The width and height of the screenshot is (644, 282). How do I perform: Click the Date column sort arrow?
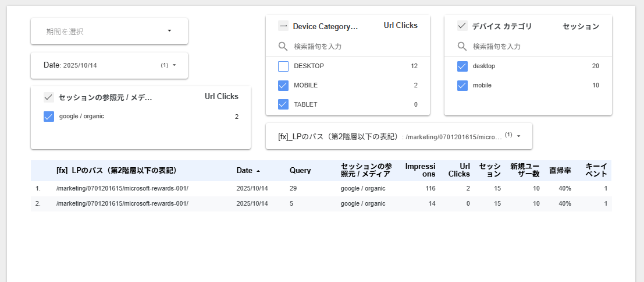[258, 171]
